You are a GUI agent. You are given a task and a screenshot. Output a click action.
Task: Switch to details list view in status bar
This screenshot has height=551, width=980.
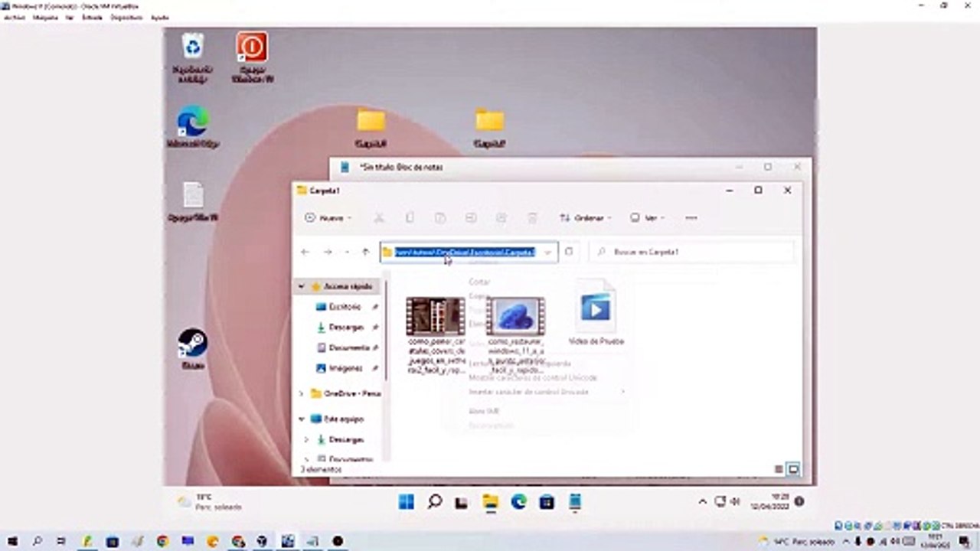coord(779,469)
